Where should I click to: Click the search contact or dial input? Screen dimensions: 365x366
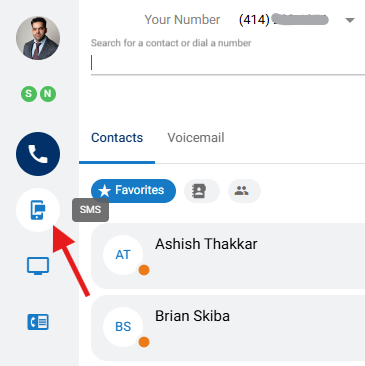228,64
